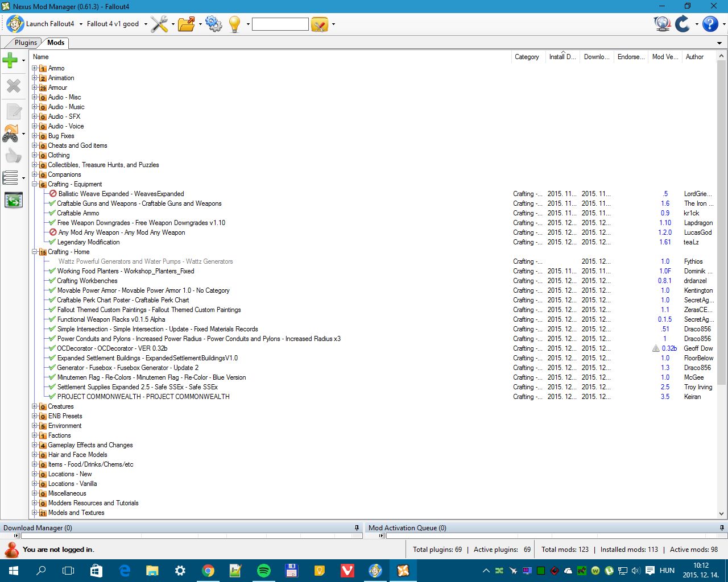The image size is (728, 582).
Task: Collapse the Crafting - Home category
Action: click(35, 252)
